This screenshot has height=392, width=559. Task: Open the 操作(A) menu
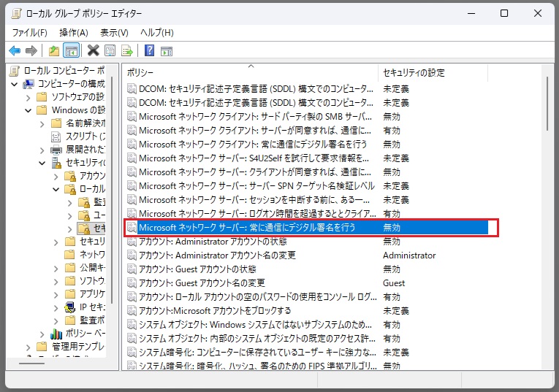73,33
